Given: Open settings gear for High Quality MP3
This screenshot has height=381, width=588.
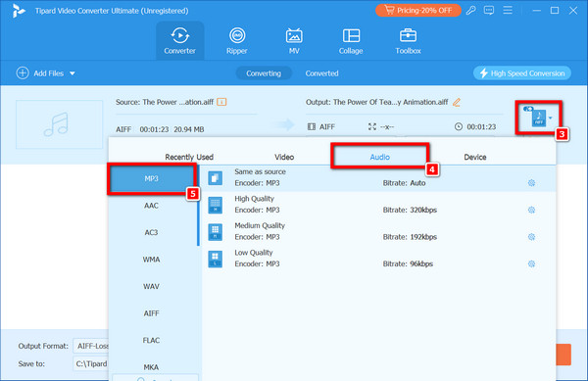Looking at the screenshot, I should click(531, 210).
